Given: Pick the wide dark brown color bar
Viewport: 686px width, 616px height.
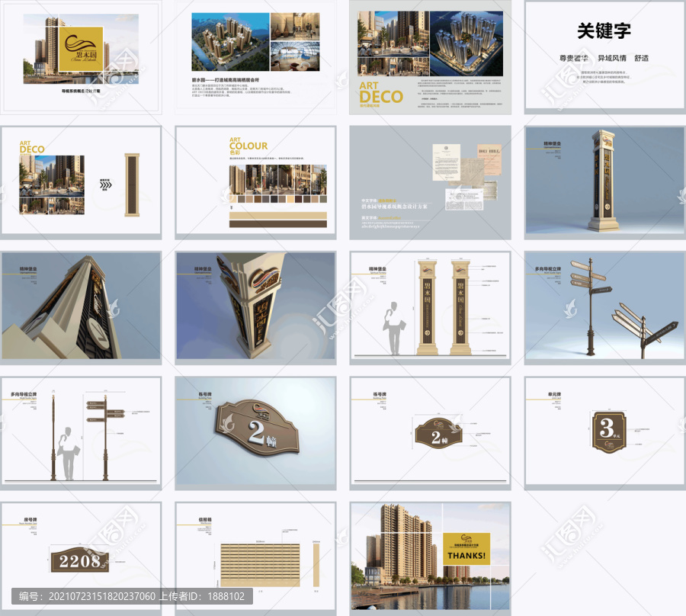Looking at the screenshot, I should [278, 224].
